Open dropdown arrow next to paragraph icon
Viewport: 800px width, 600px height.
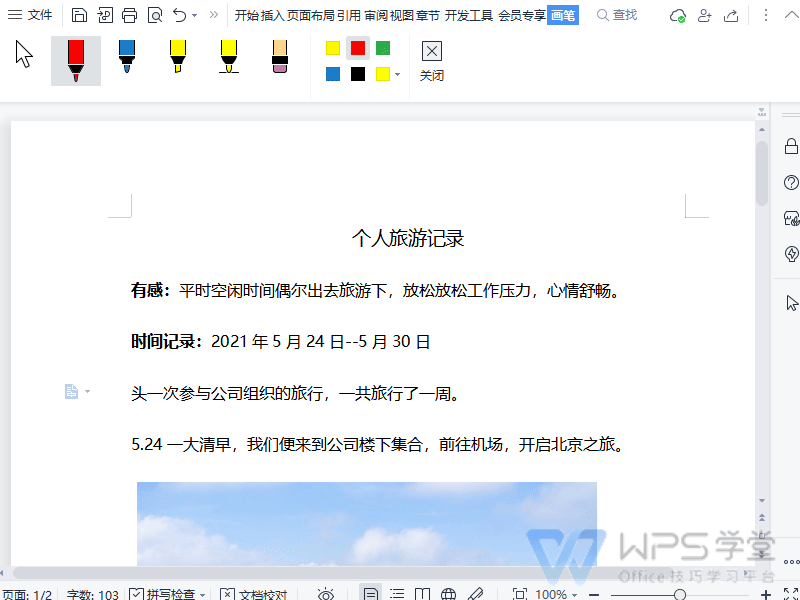click(x=87, y=391)
